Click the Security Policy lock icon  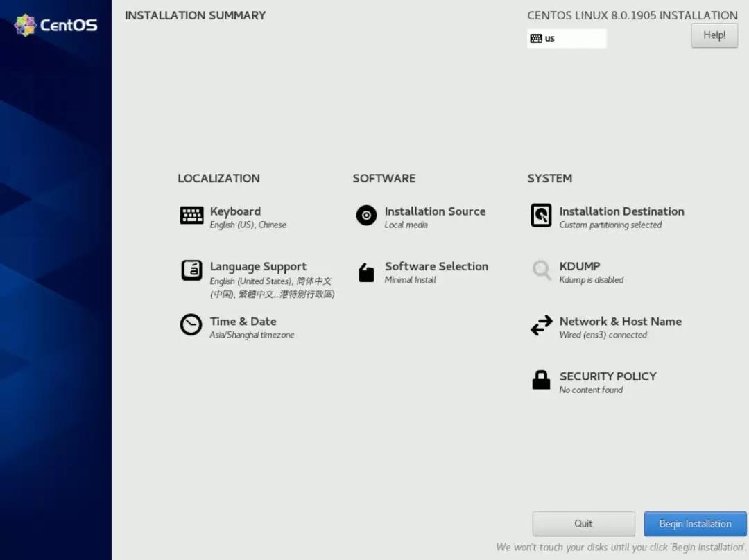(x=541, y=380)
